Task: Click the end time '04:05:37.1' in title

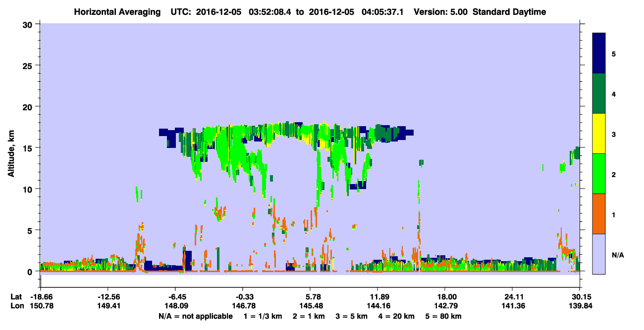Action: (382, 12)
